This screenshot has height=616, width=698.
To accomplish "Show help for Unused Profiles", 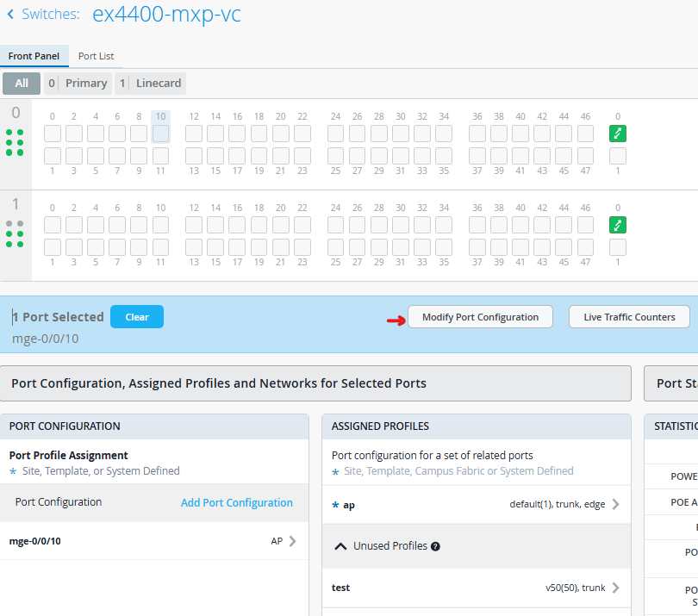I will pyautogui.click(x=435, y=546).
